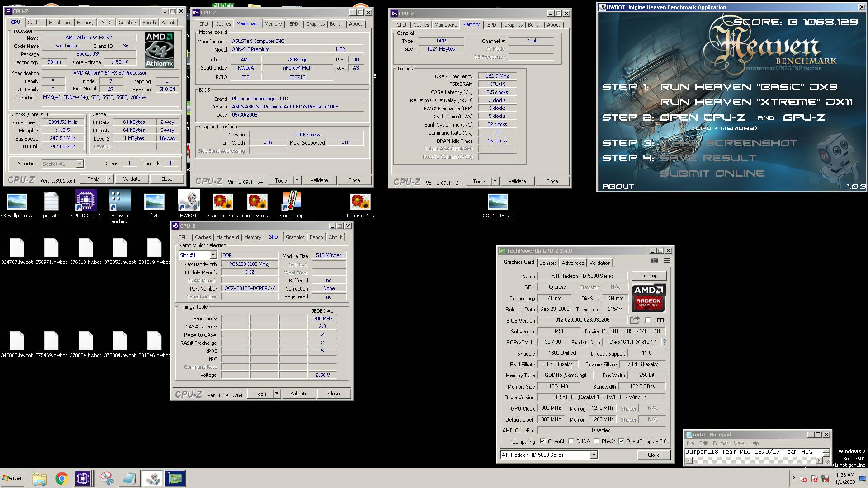
Task: Open the Sensors tab in GPU-Z
Action: (x=548, y=263)
